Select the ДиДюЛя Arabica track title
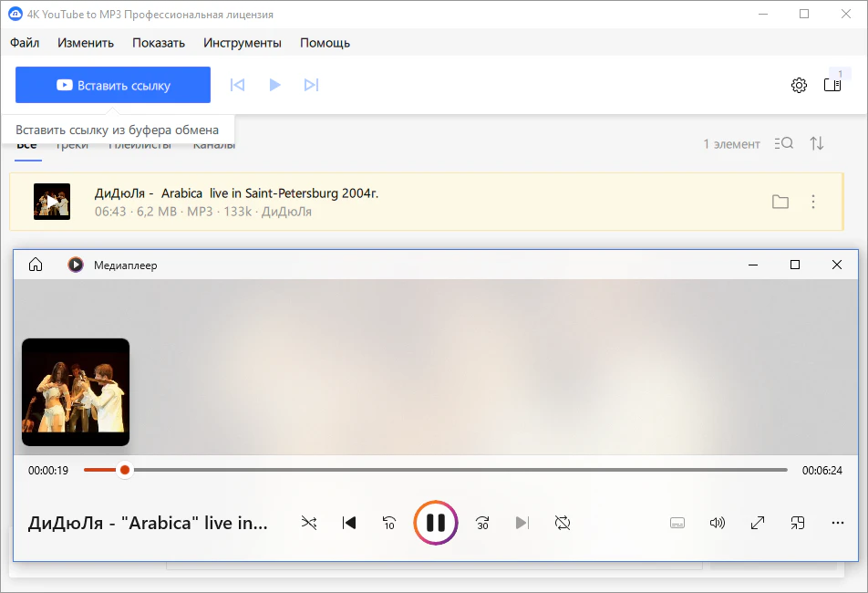868x593 pixels. coord(236,193)
